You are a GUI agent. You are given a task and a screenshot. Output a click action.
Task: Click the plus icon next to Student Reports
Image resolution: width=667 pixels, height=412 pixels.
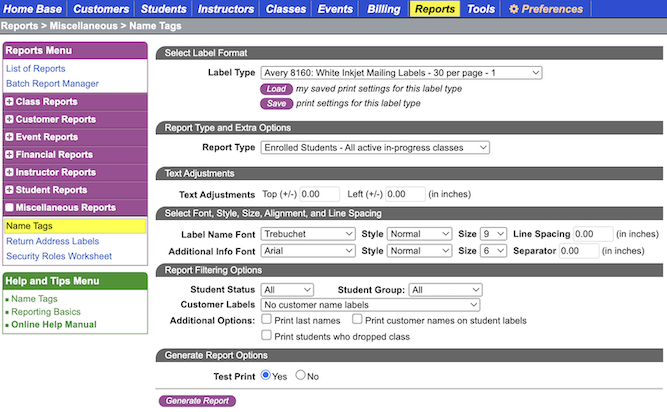point(10,190)
